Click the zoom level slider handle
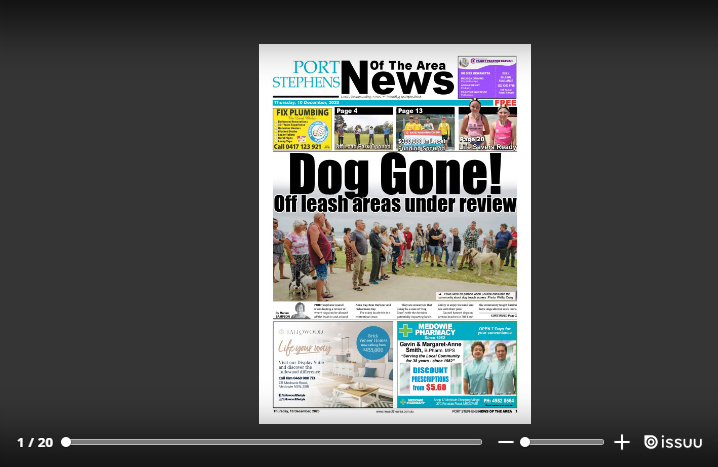Screen dimensions: 718x467 coord(525,442)
